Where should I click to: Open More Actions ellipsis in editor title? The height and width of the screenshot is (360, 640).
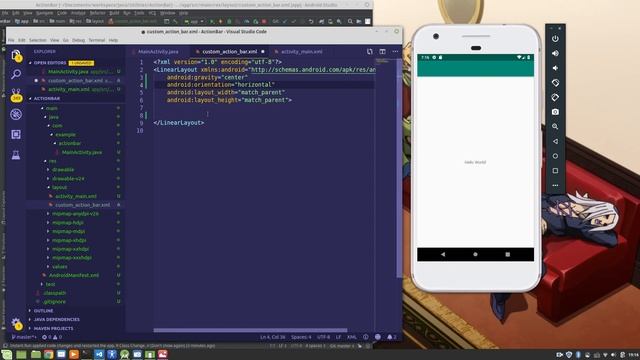click(x=395, y=52)
